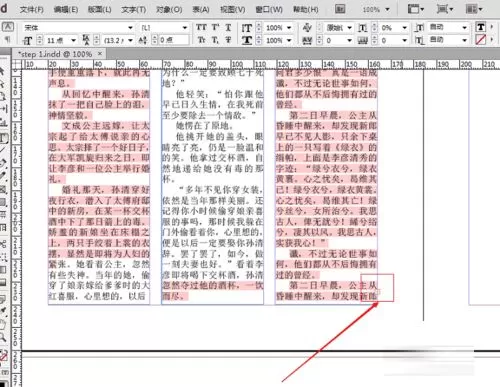The image size is (500, 387).
Task: Open the 11 点 font size dropdown
Action: 73,41
